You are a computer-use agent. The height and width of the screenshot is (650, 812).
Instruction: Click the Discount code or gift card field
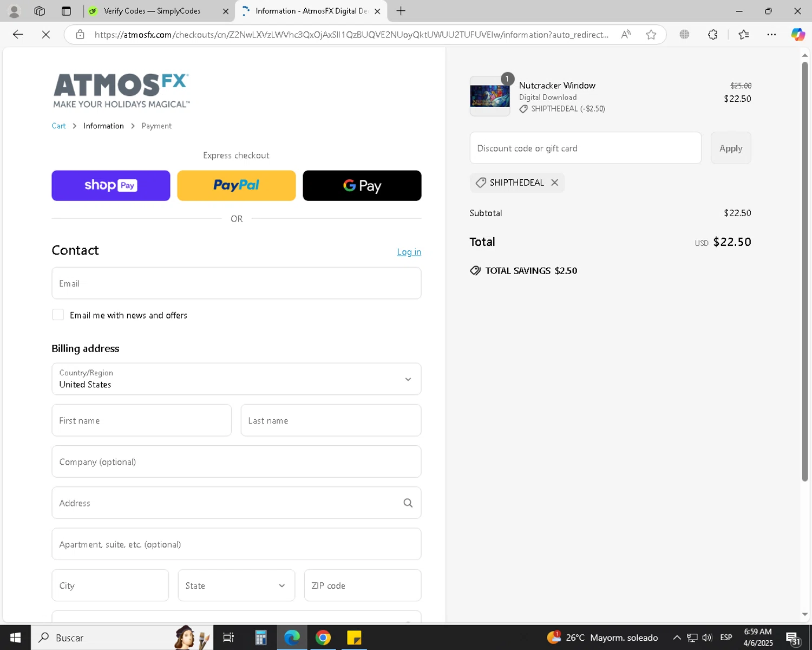(586, 148)
